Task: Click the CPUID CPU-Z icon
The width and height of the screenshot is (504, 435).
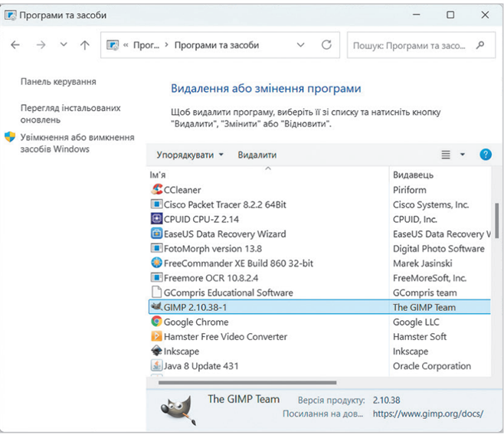Action: pyautogui.click(x=156, y=219)
